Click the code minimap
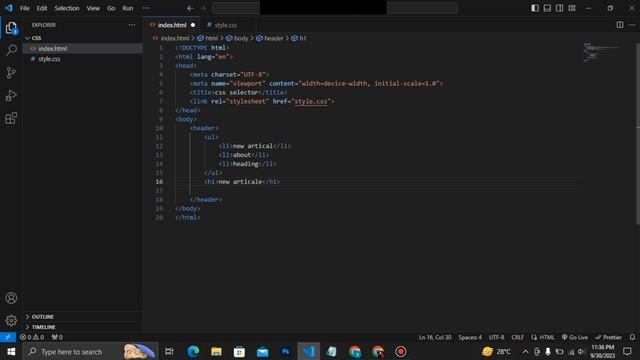The width and height of the screenshot is (640, 360). click(601, 52)
